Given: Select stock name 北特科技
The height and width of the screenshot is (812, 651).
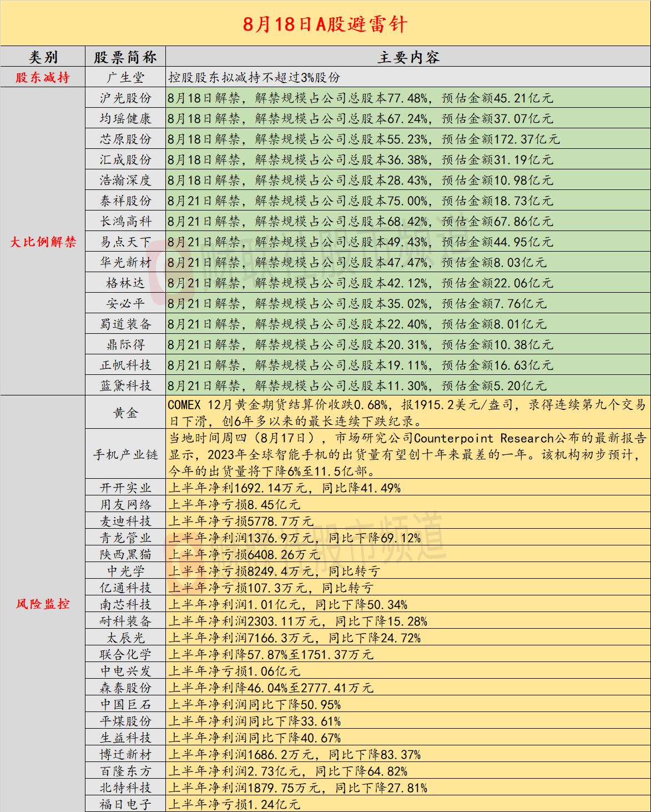Looking at the screenshot, I should tap(125, 788).
